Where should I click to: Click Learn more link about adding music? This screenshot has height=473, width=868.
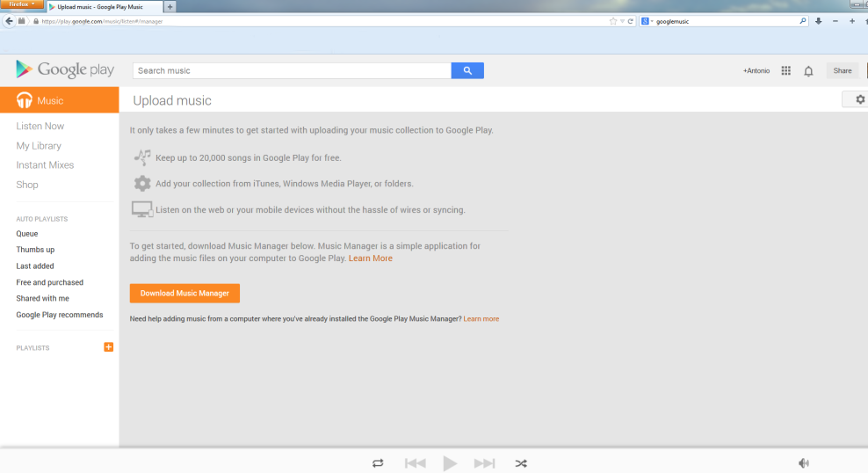pos(481,319)
